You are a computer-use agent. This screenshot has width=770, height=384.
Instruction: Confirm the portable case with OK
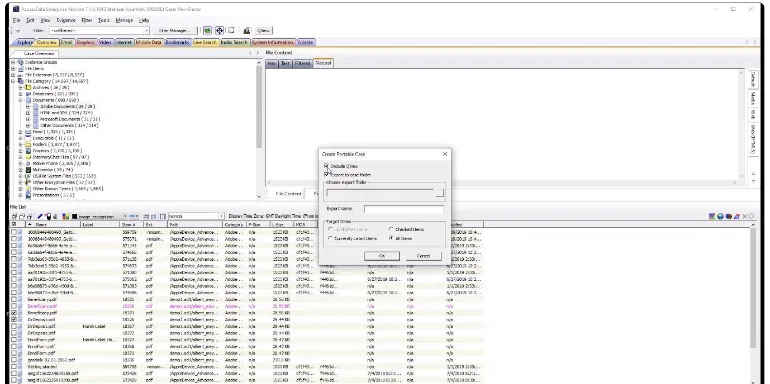382,256
